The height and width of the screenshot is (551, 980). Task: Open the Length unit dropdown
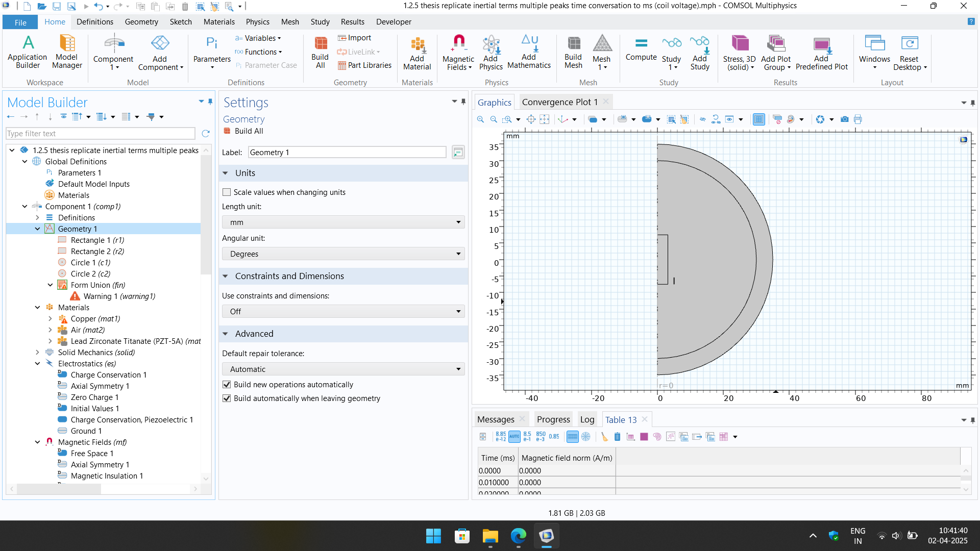coord(343,222)
